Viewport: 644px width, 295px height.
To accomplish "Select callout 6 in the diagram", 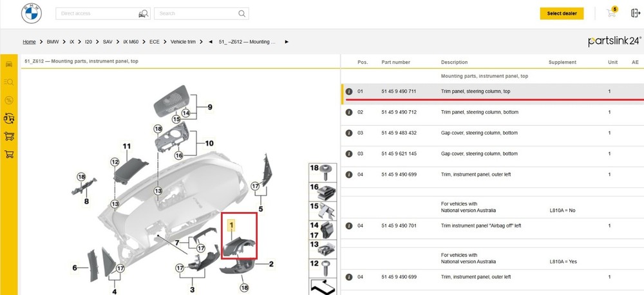I will click(75, 268).
